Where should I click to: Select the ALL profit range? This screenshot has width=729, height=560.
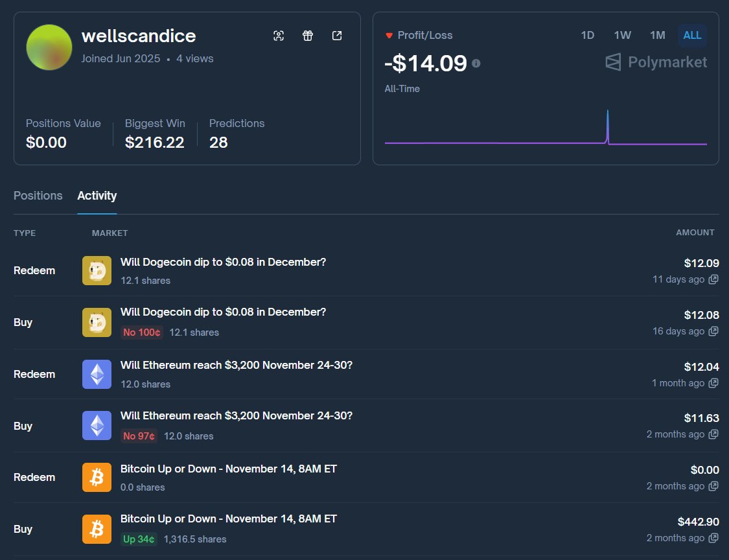tap(692, 36)
